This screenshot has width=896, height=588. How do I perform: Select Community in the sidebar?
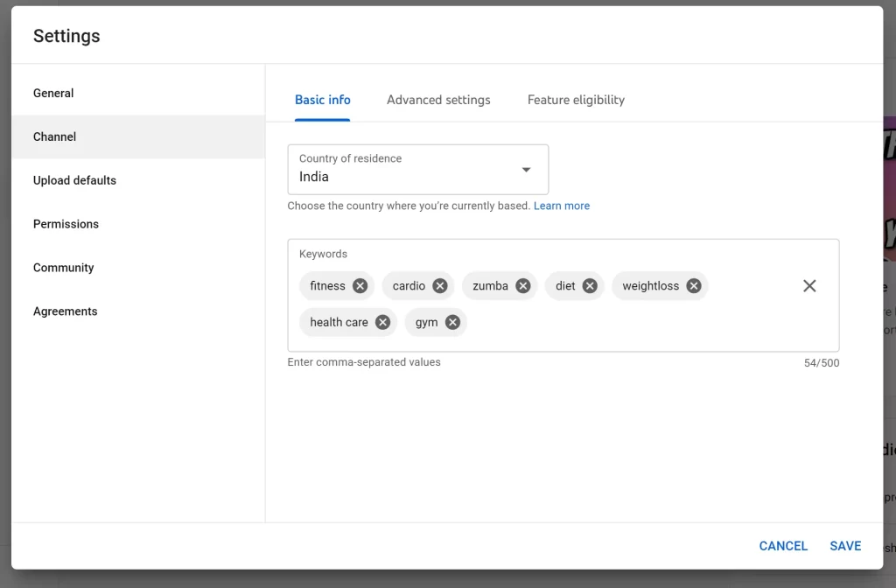[x=63, y=268]
